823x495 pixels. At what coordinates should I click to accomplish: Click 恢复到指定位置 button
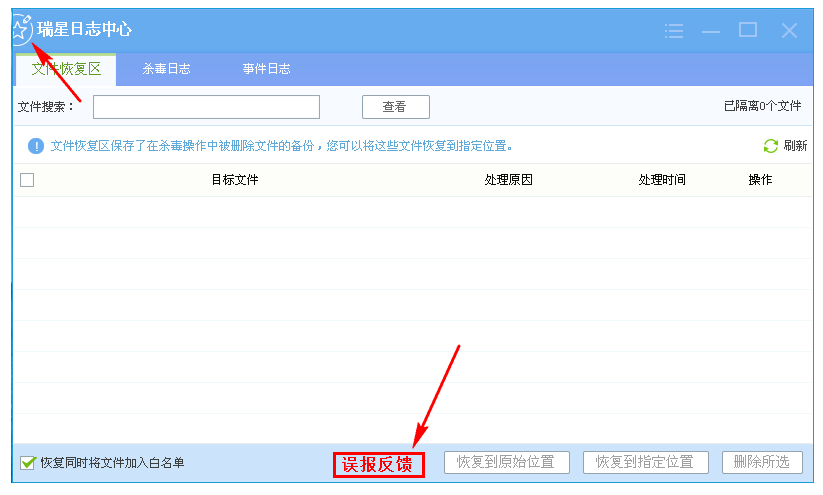point(646,462)
